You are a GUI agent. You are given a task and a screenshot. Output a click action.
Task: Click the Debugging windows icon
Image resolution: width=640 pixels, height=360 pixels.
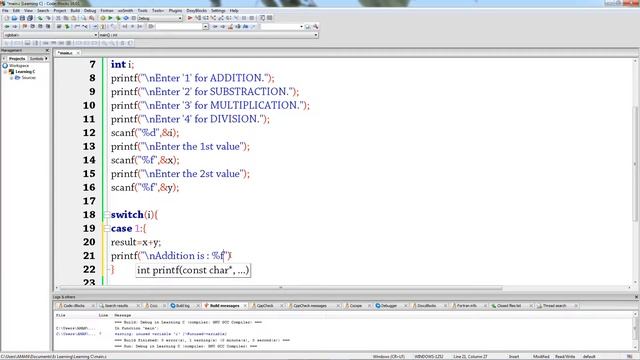pyautogui.click(x=262, y=18)
